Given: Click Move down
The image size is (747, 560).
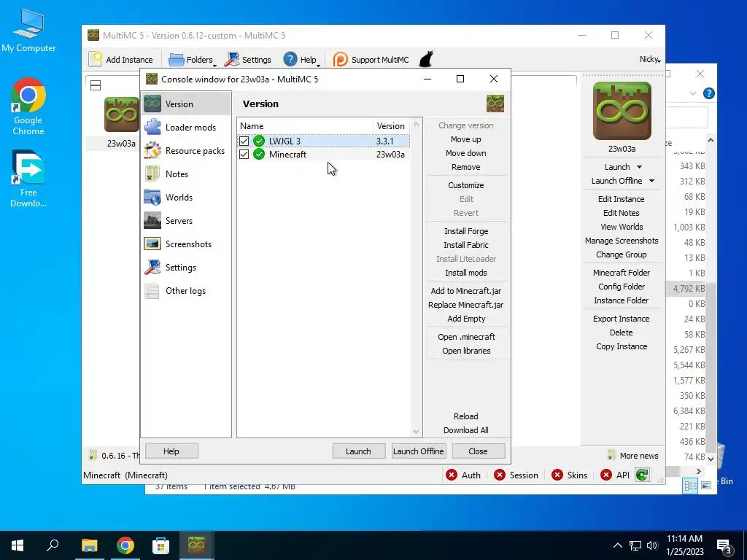Looking at the screenshot, I should pyautogui.click(x=466, y=153).
